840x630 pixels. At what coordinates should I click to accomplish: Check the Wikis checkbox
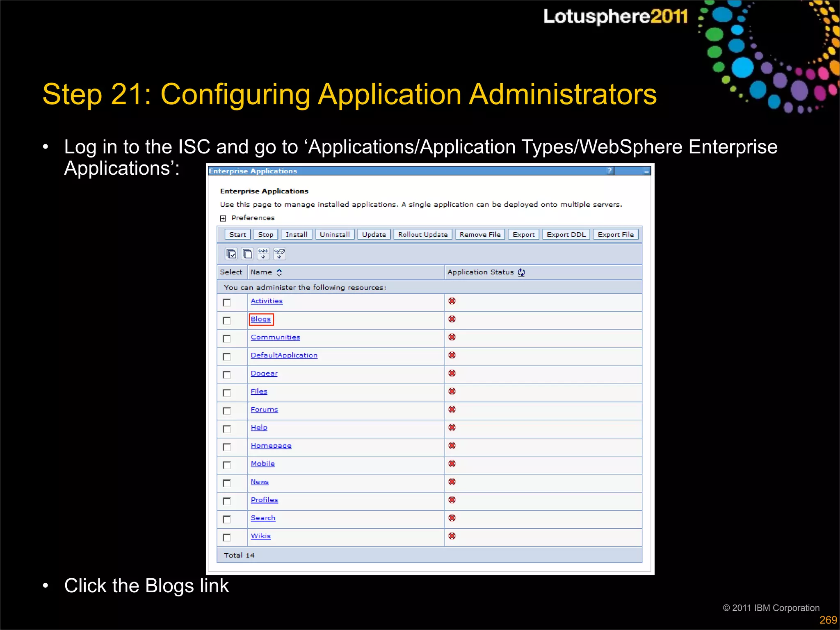(x=227, y=537)
